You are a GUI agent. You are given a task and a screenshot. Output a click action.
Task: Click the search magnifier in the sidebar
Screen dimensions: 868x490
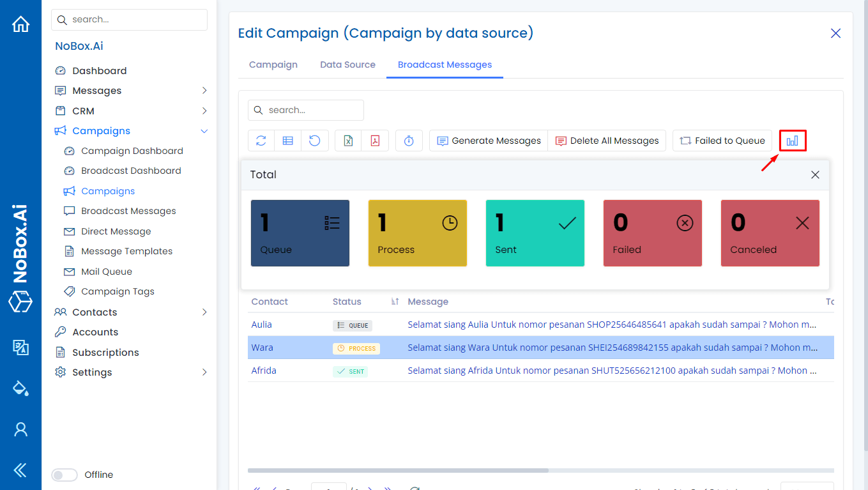(62, 19)
